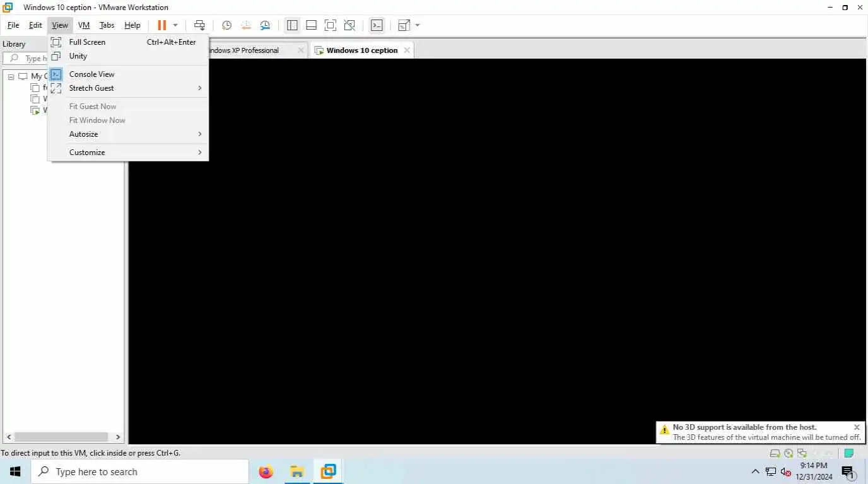Viewport: 868px width, 484px height.
Task: Click the yellow warning icon in notification
Action: click(664, 430)
